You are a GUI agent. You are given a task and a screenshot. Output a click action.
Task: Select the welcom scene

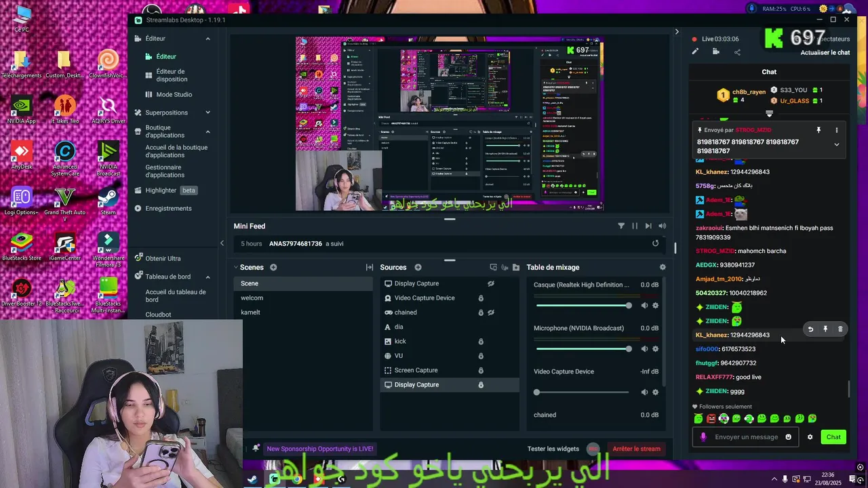click(303, 298)
